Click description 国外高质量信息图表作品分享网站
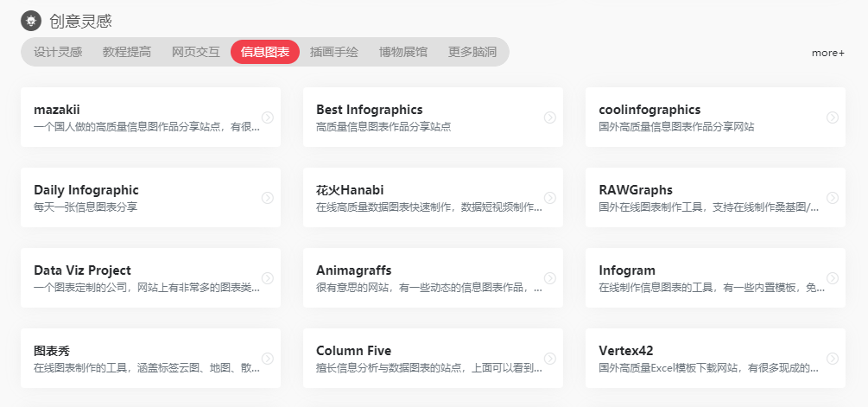 coord(676,127)
